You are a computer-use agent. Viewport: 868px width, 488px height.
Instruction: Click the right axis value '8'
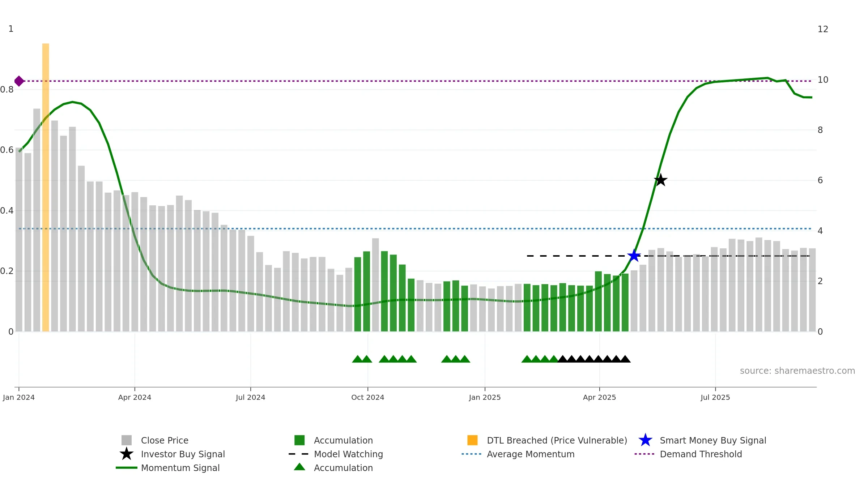point(820,130)
